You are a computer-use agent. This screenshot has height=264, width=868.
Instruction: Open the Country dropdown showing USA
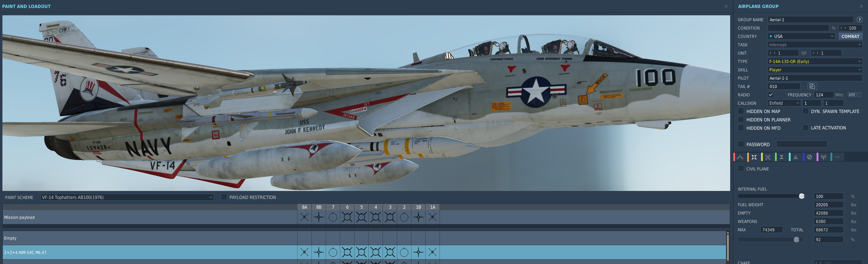tap(801, 36)
